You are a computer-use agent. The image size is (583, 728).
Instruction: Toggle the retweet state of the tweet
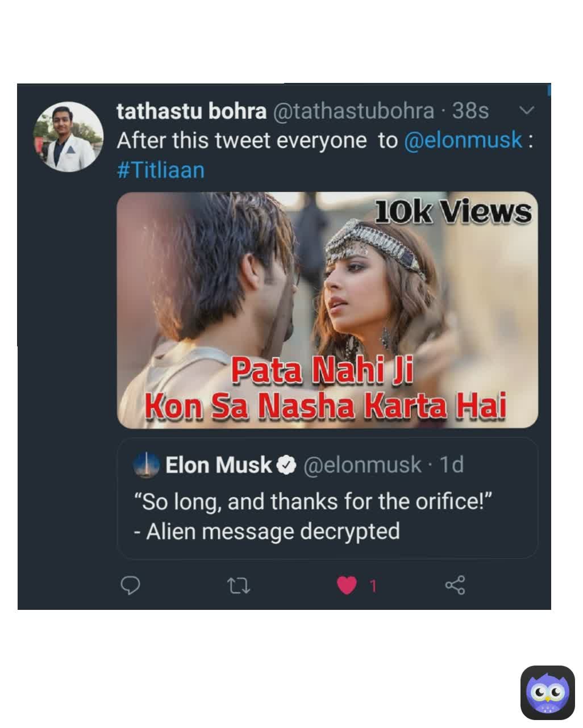point(240,587)
